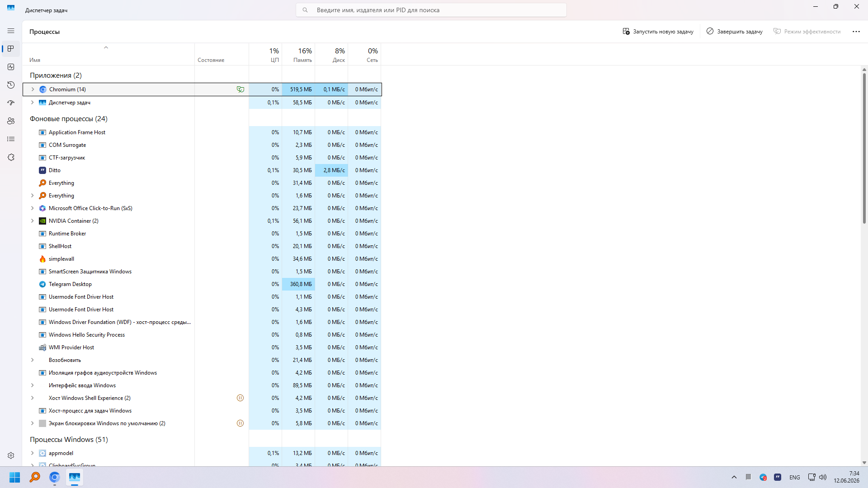Select the CTF-загрузчик process

point(202,158)
